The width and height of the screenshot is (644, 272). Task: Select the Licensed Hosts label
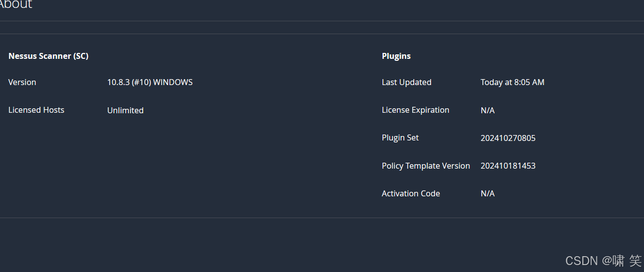point(36,110)
